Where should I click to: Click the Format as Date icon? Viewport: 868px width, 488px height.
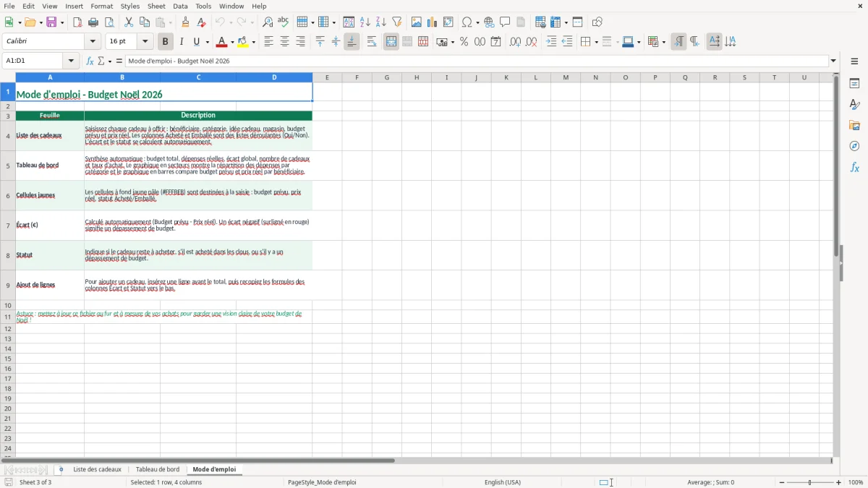click(496, 42)
